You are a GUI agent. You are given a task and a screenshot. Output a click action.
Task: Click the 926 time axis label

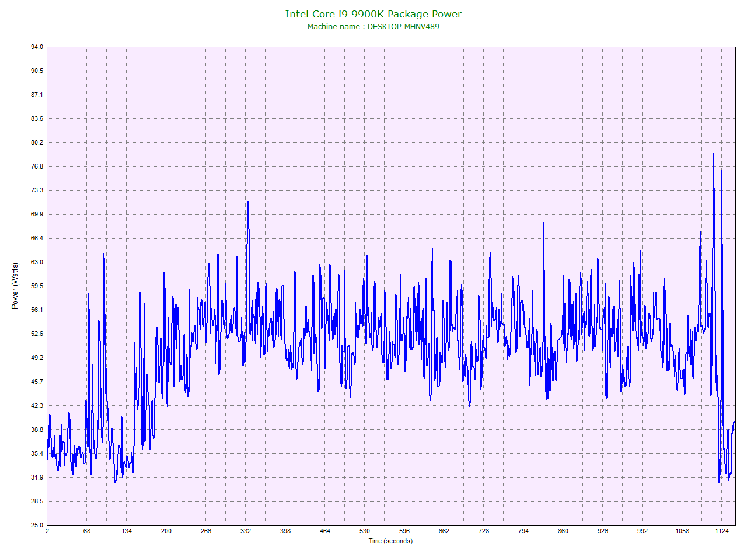tap(603, 531)
